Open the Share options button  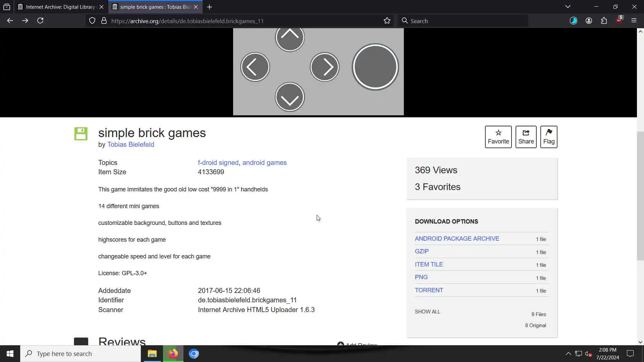click(526, 137)
